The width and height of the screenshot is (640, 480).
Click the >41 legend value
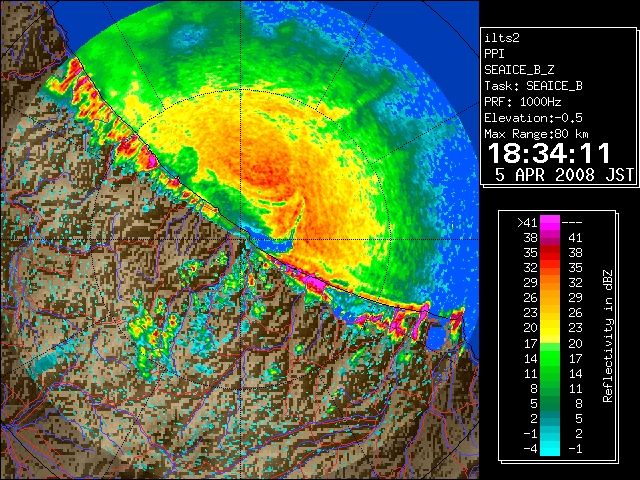click(x=527, y=222)
